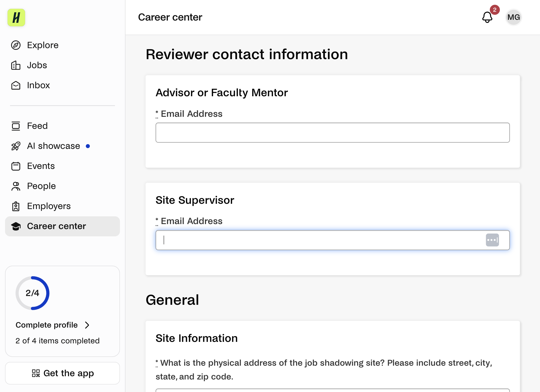Click the Career center page title
The width and height of the screenshot is (540, 392).
point(170,17)
